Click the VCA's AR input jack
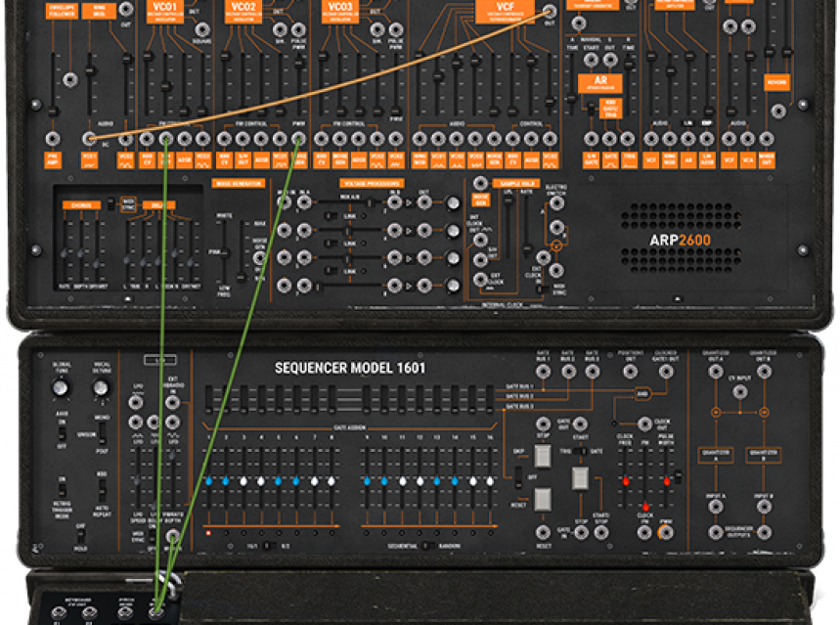The height and width of the screenshot is (625, 840). (688, 139)
